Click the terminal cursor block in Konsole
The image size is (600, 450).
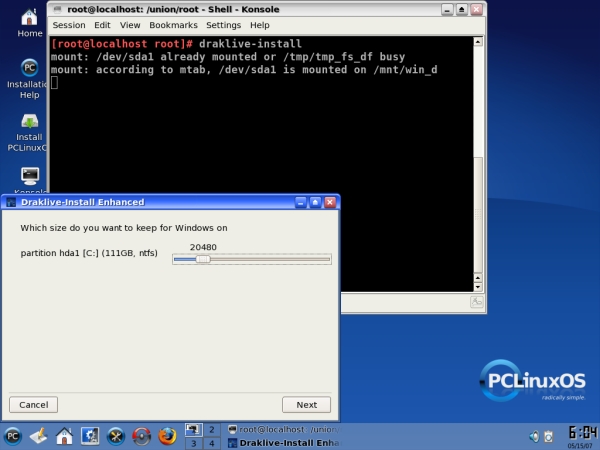54,83
